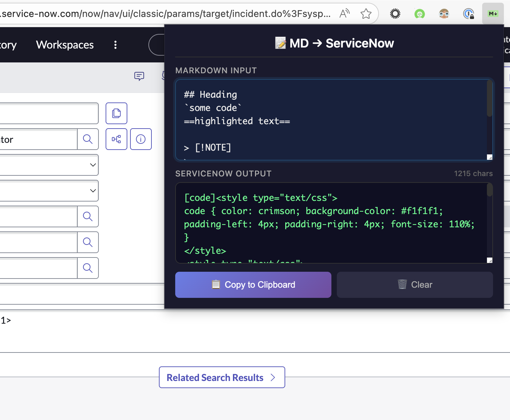510x420 pixels.
Task: Open the comment bubble icon above the form
Action: pos(139,76)
